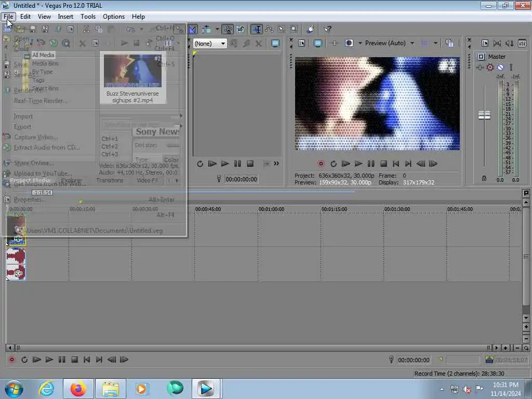532x399 pixels.
Task: Open the Auto Ripple mode dropdown arrow
Action: pyautogui.click(x=217, y=29)
